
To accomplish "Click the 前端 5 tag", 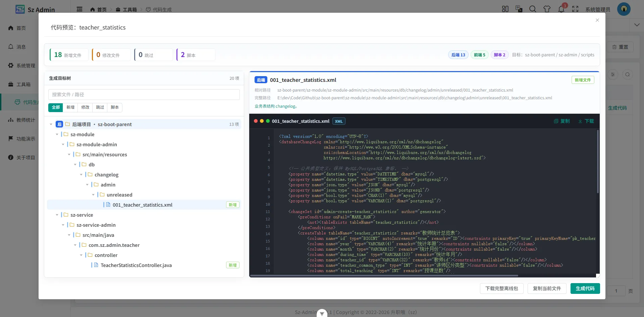I will [480, 55].
